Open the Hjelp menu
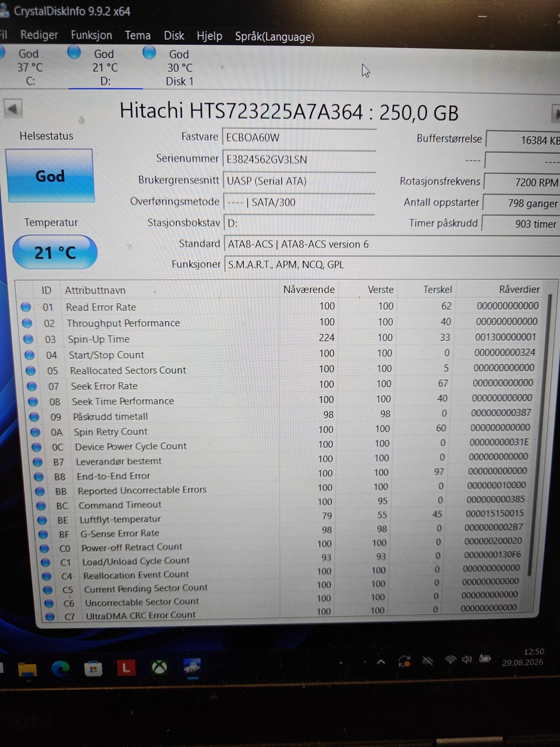This screenshot has width=560, height=747. pos(209,36)
